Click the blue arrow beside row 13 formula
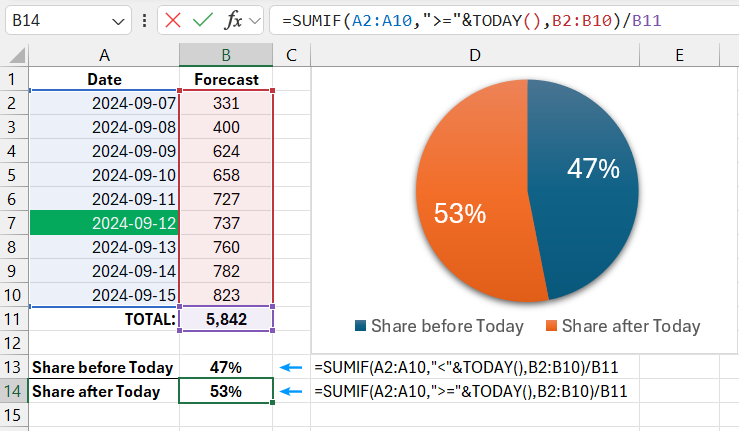The image size is (739, 431). pyautogui.click(x=292, y=367)
